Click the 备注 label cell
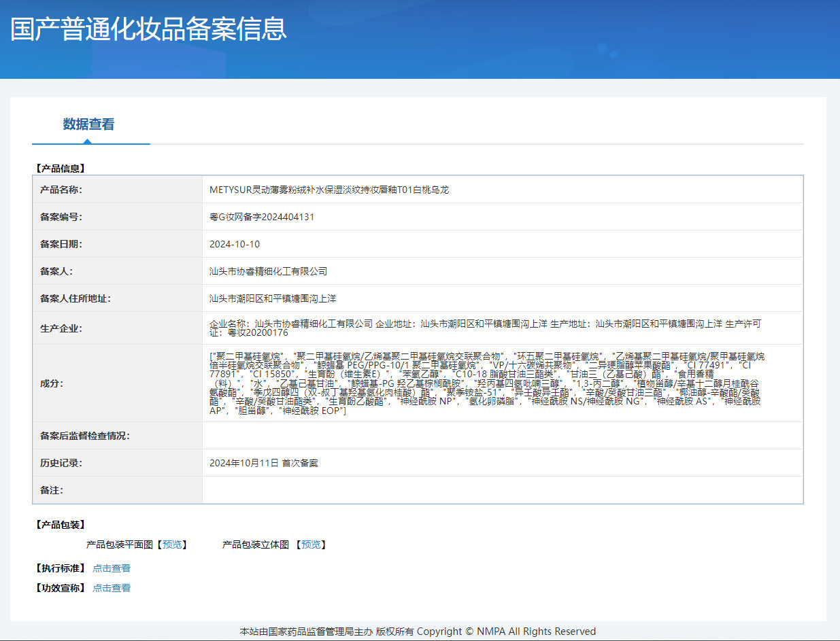The width and height of the screenshot is (840, 641). [x=118, y=490]
